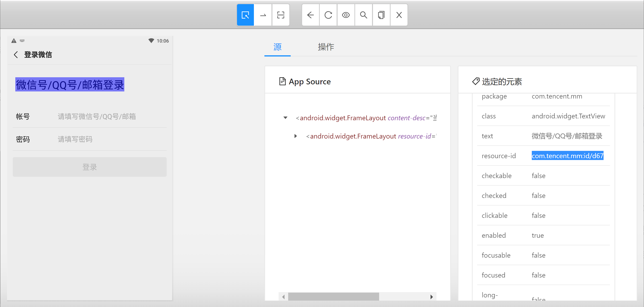Click the 帐号 label

[23, 117]
